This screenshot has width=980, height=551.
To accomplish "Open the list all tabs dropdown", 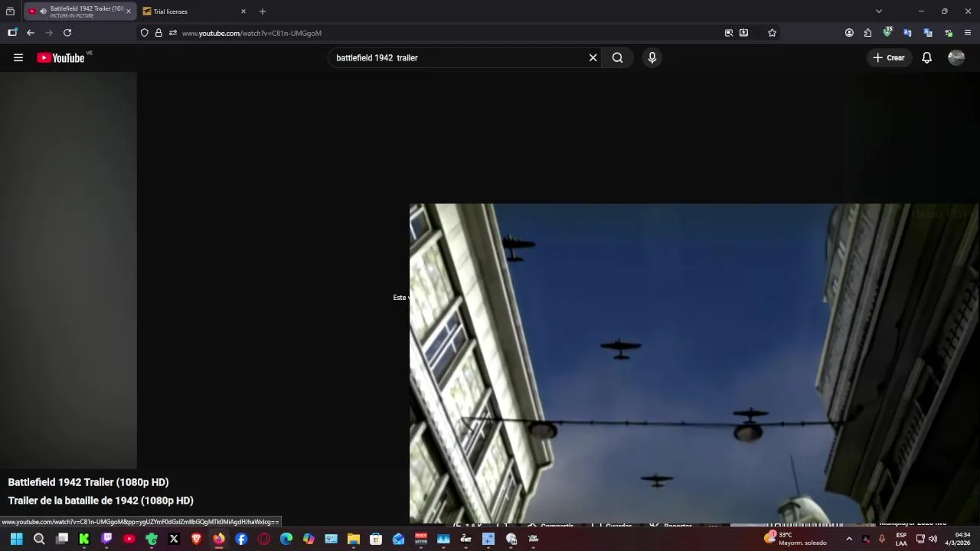I will click(879, 11).
